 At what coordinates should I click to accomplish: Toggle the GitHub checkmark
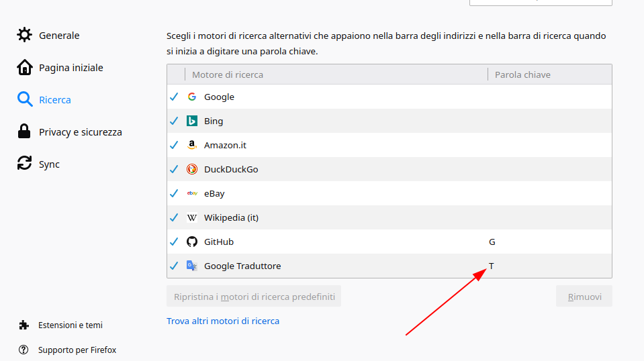[x=174, y=242]
